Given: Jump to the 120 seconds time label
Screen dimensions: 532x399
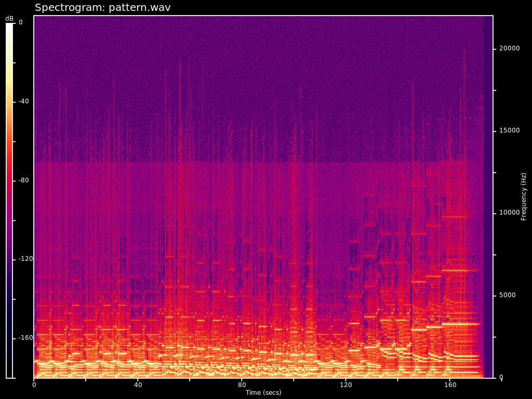Looking at the screenshot, I should coord(346,385).
